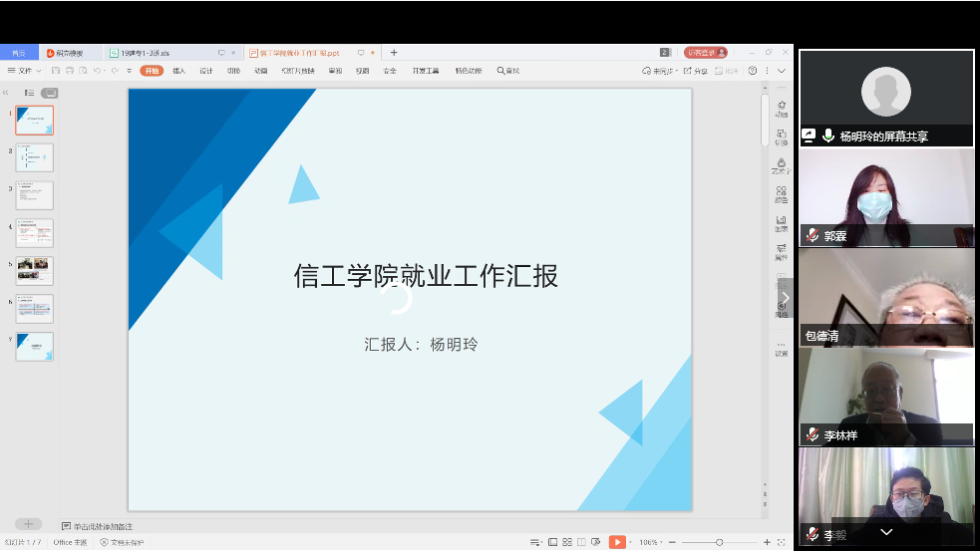Click the 分享 share button
Viewport: 980px width, 551px height.
click(x=695, y=71)
